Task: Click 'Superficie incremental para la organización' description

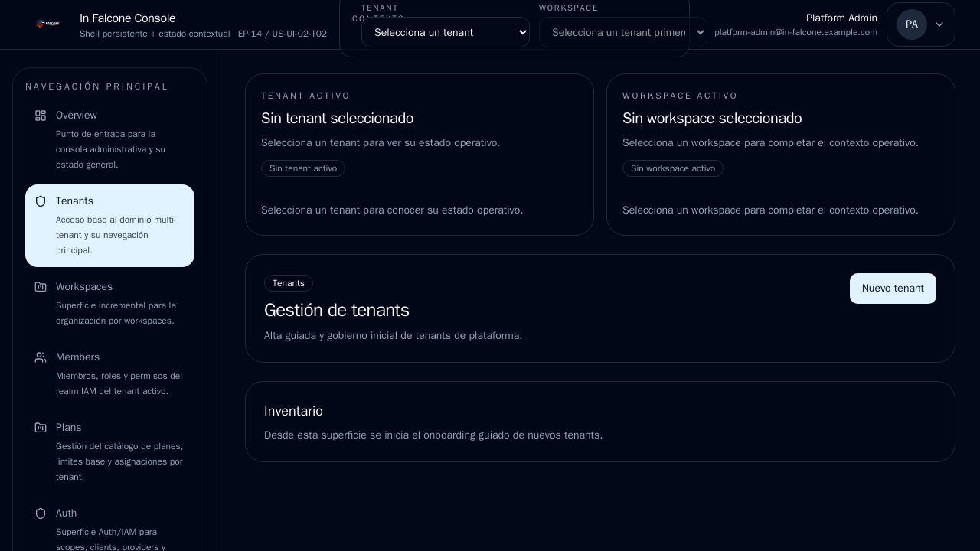Action: coord(116,313)
